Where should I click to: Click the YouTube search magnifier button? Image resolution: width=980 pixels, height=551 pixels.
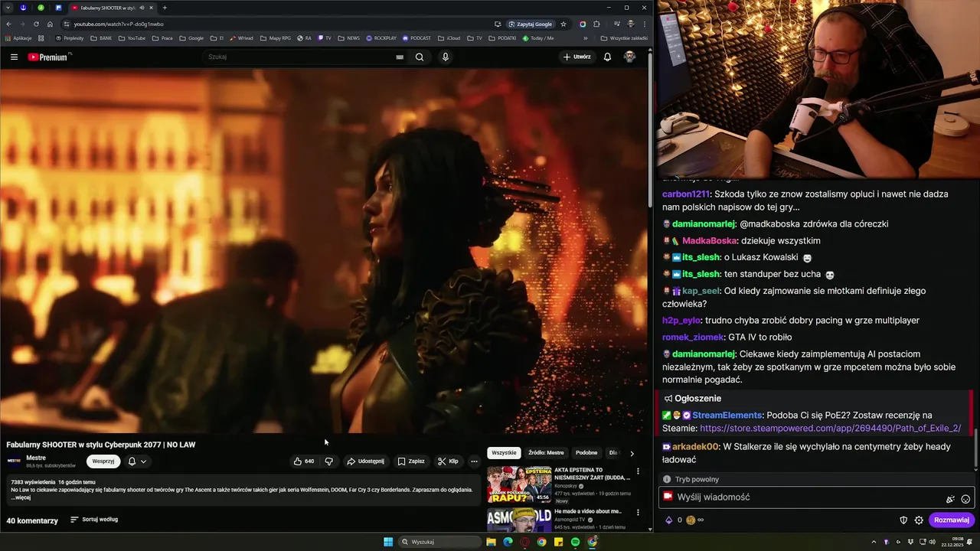420,57
